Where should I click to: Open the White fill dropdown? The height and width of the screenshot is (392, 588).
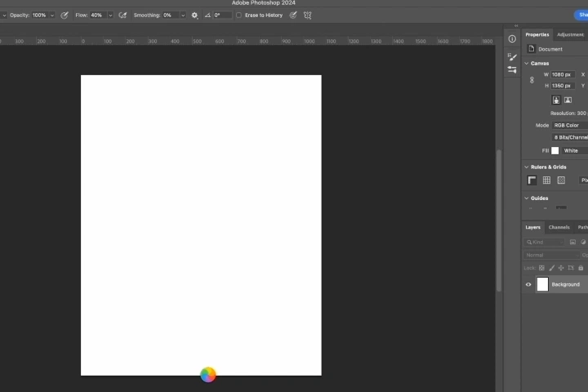574,151
